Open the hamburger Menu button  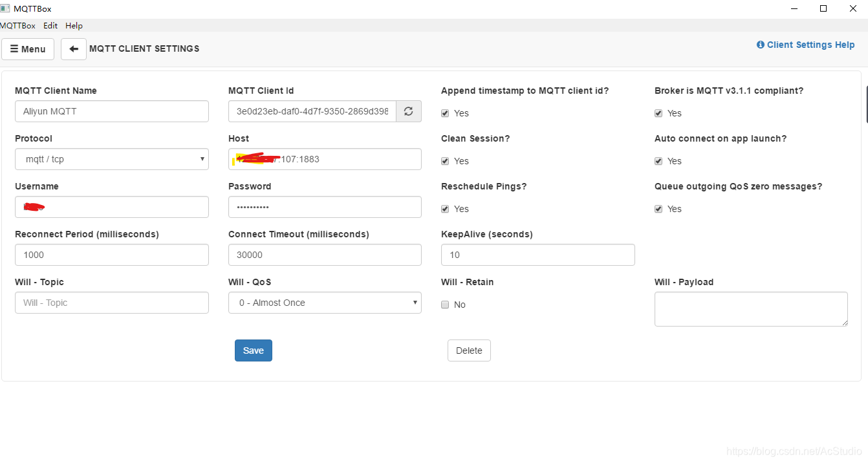28,49
